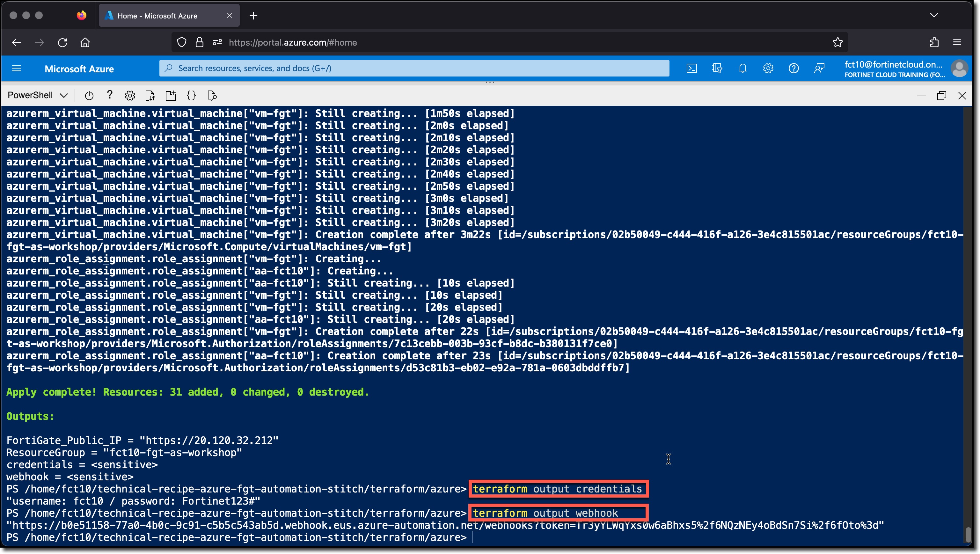Click the 'credentials = <sensitive>' line
Viewport: 980px width, 554px height.
pos(82,464)
